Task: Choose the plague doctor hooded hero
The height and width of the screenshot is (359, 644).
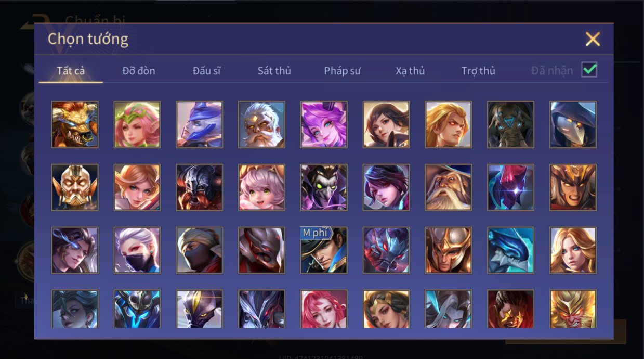Action: (x=573, y=124)
